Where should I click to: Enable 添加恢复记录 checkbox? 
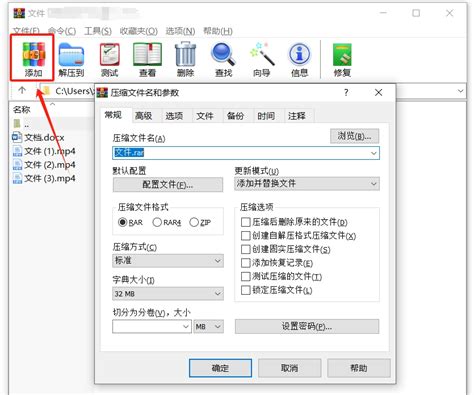coord(245,263)
